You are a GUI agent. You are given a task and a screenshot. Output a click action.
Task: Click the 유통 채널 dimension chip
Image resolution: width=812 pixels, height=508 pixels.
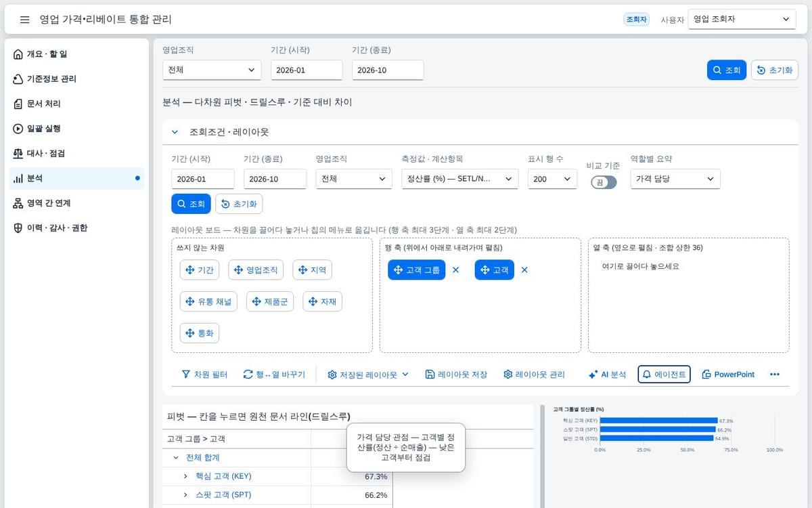(x=208, y=301)
